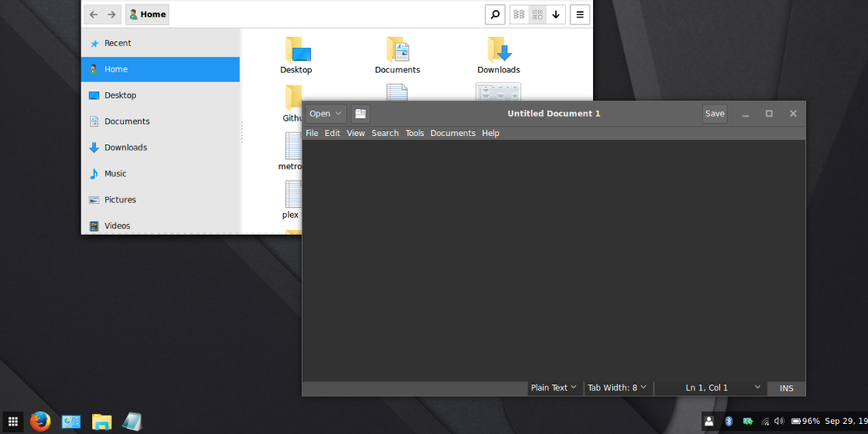Click the battery 96% indicator
The width and height of the screenshot is (868, 434).
click(805, 421)
